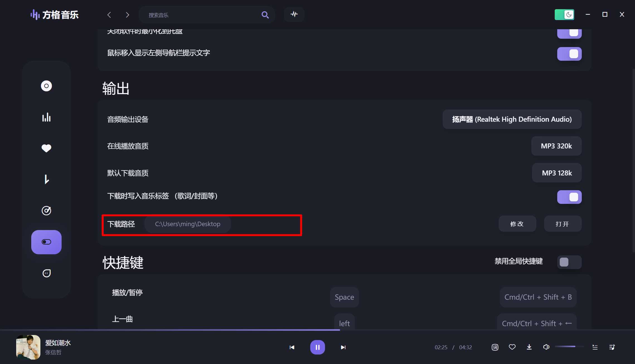
Task: Go back with the left arrow
Action: click(x=109, y=15)
